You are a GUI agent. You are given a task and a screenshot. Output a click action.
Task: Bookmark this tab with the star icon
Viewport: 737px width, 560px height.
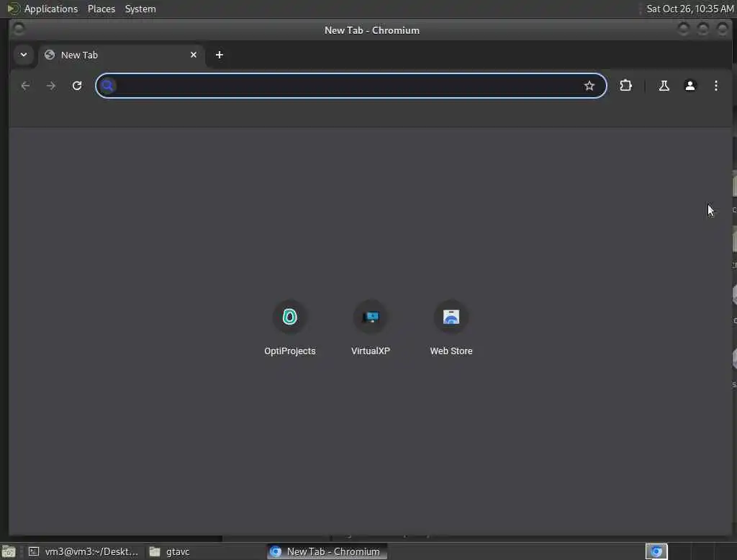coord(589,86)
